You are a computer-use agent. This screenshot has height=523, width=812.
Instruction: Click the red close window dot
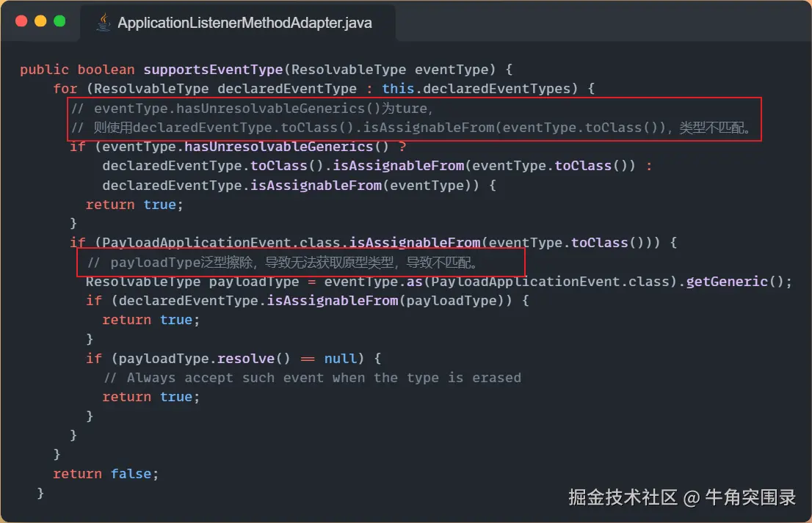(x=21, y=21)
